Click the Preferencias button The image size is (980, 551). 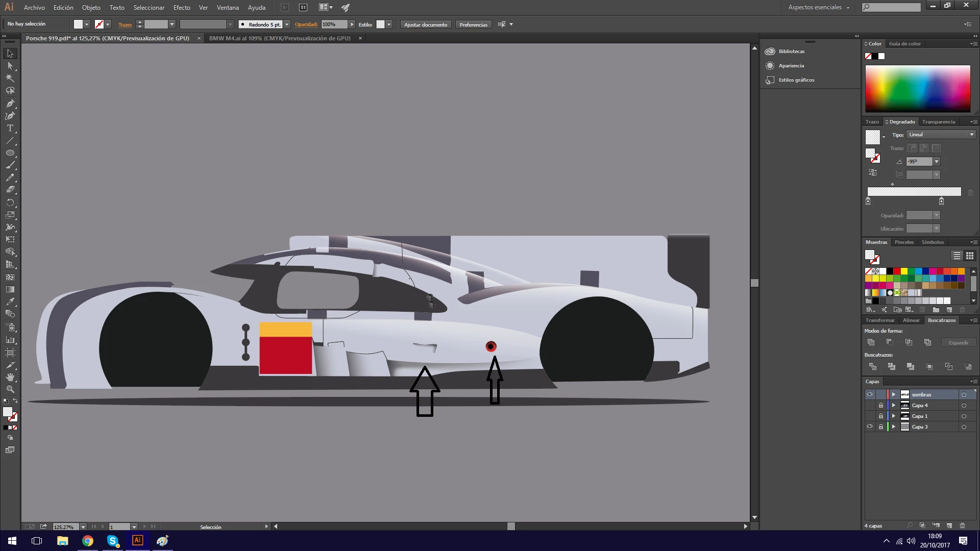point(473,24)
